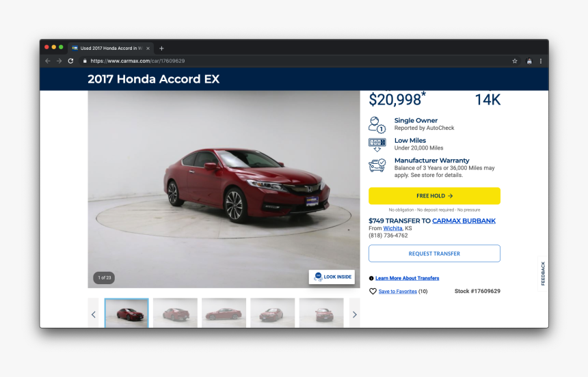The width and height of the screenshot is (588, 377).
Task: Open the browser profile icon
Action: click(529, 61)
